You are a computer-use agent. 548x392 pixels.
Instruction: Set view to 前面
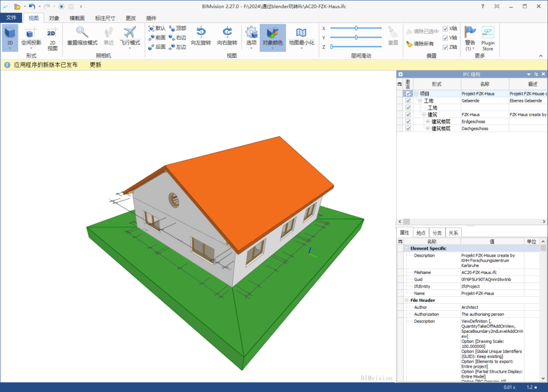click(x=157, y=38)
